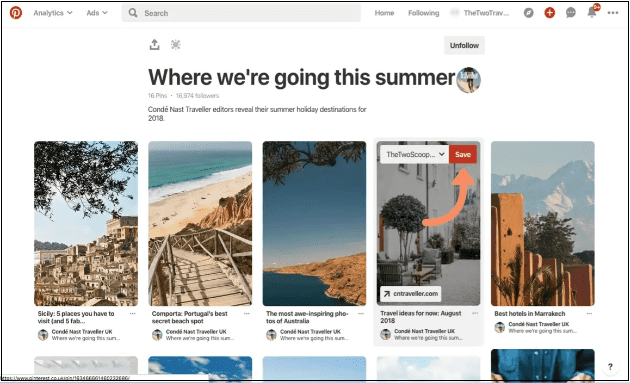This screenshot has width=630, height=383.
Task: Open the Comporta beach pin image
Action: click(200, 223)
